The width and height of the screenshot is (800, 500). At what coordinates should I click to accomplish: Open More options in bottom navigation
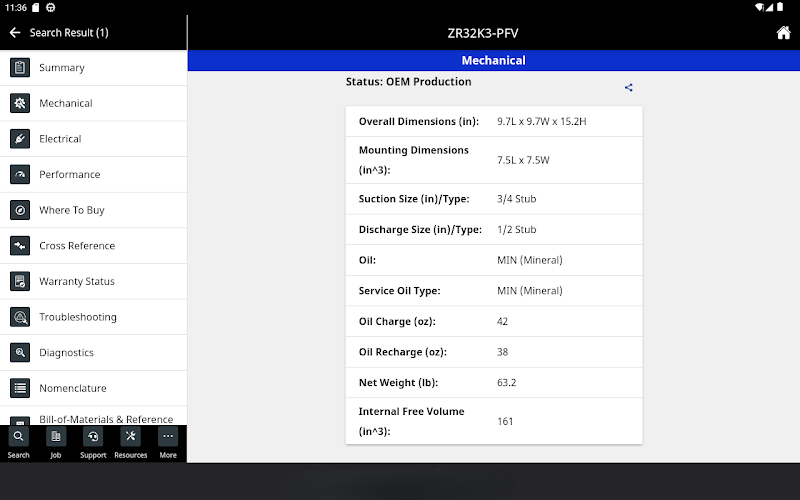coord(168,444)
